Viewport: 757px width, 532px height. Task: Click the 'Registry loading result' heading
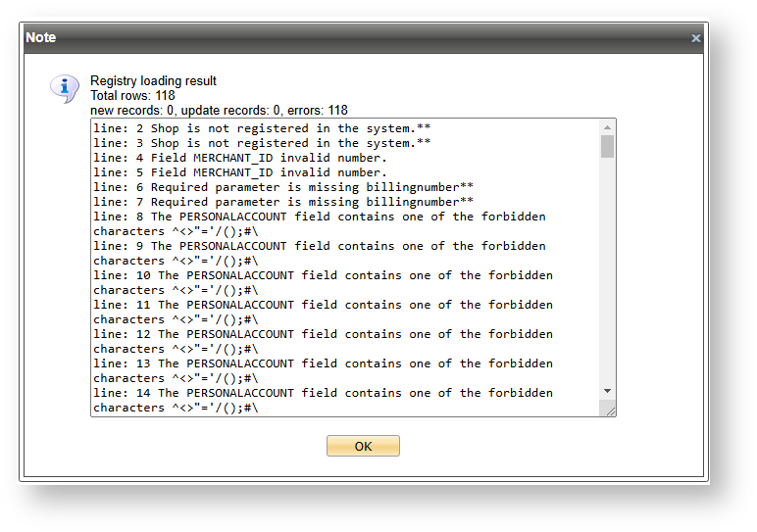153,80
